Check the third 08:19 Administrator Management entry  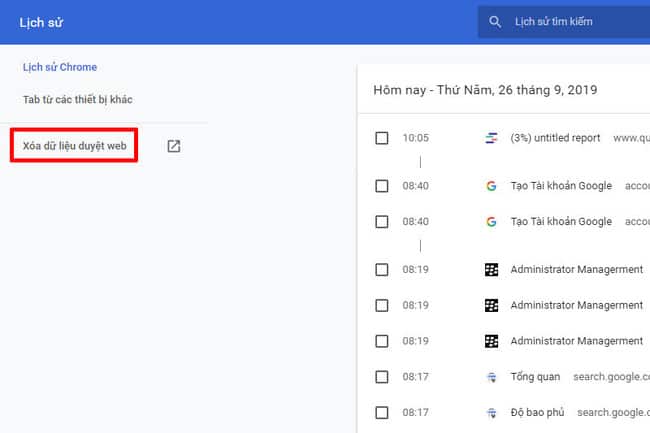coord(382,341)
